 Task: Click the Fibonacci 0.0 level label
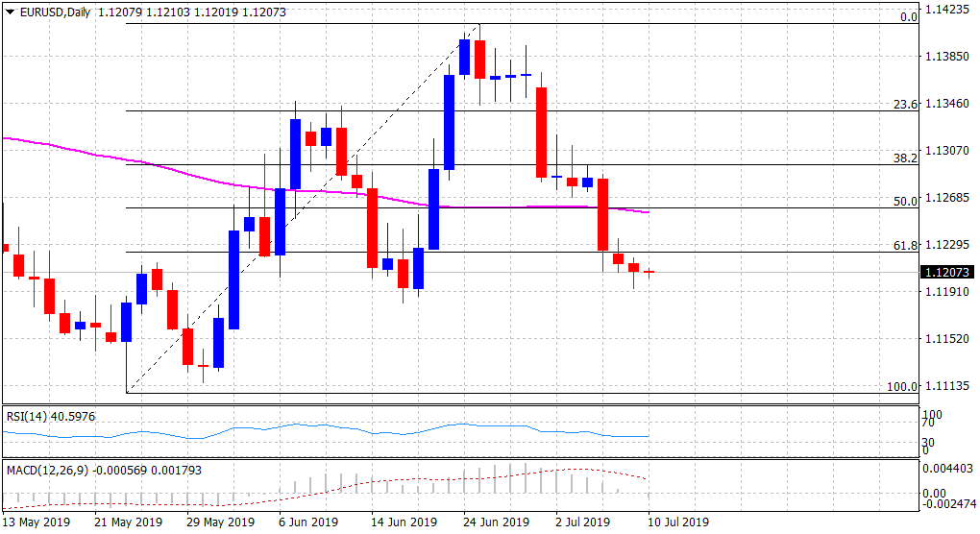click(909, 17)
